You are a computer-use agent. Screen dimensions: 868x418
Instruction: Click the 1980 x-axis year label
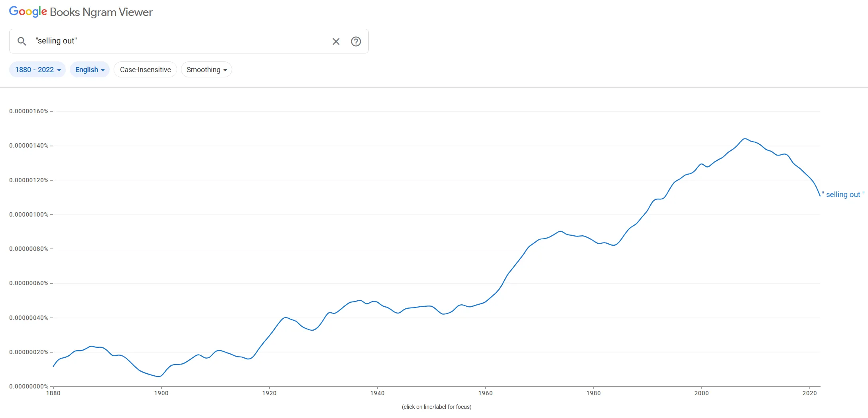pos(593,393)
